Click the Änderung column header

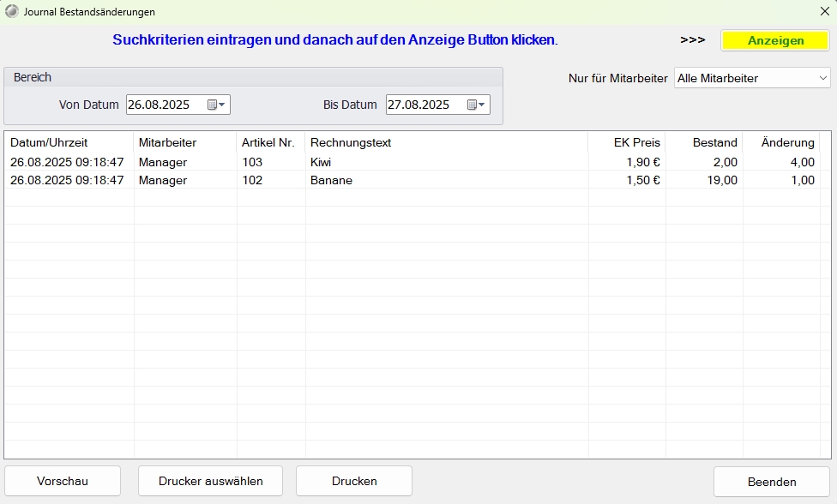787,142
